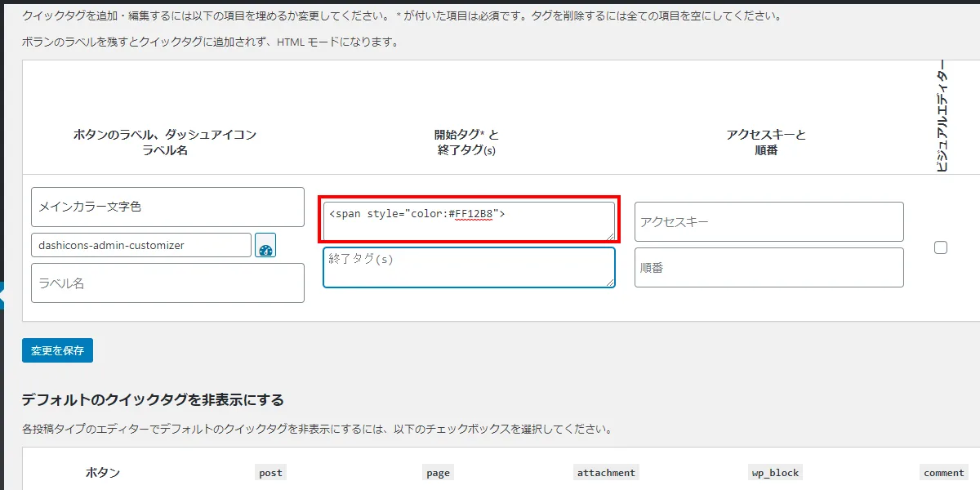The width and height of the screenshot is (980, 490).
Task: Click the comment column header
Action: [943, 472]
